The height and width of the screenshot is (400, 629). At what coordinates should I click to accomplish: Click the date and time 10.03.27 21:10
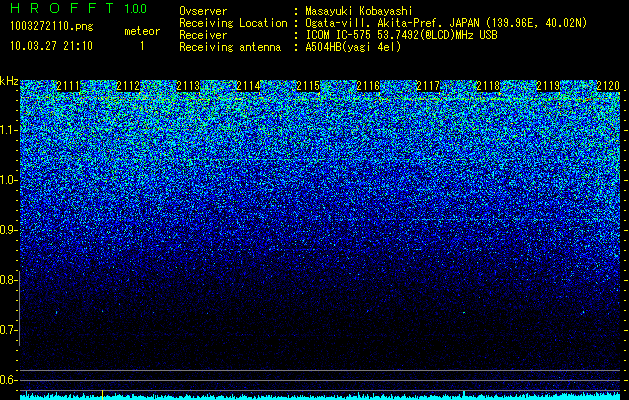tap(52, 46)
